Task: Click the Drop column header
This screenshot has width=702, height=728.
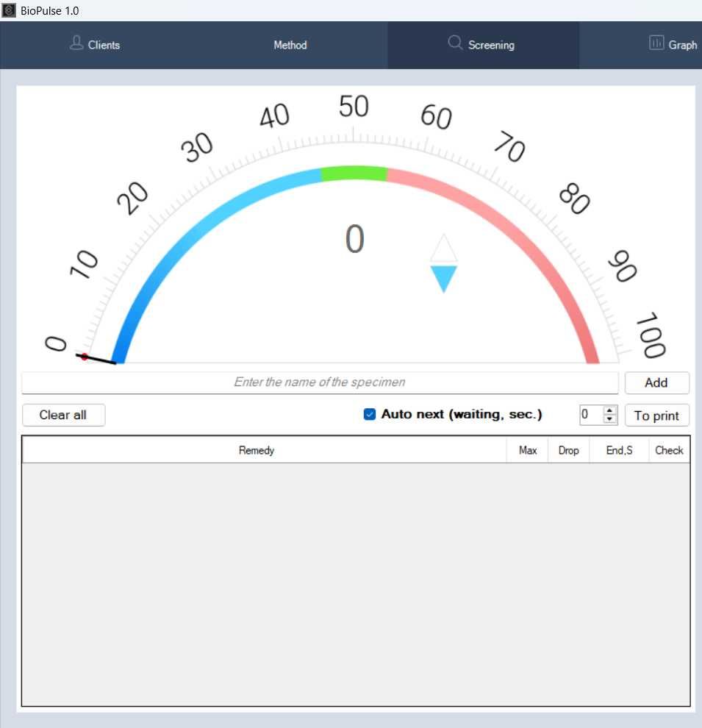Action: 568,450
